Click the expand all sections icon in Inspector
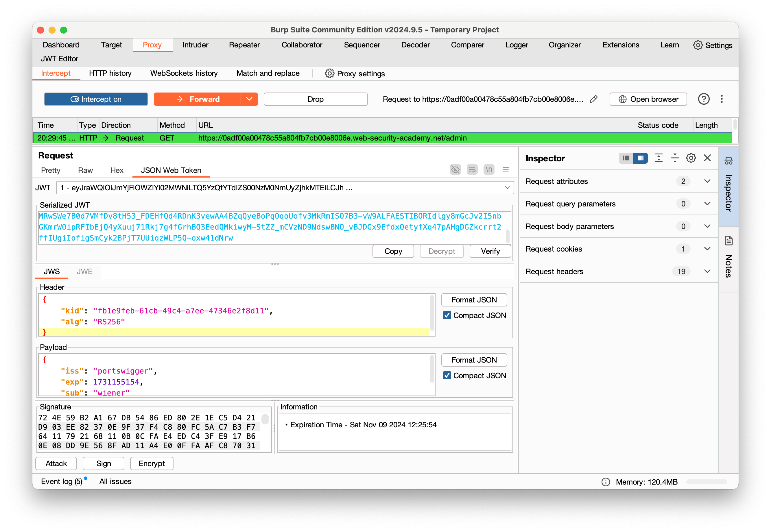The width and height of the screenshot is (771, 532). point(658,158)
